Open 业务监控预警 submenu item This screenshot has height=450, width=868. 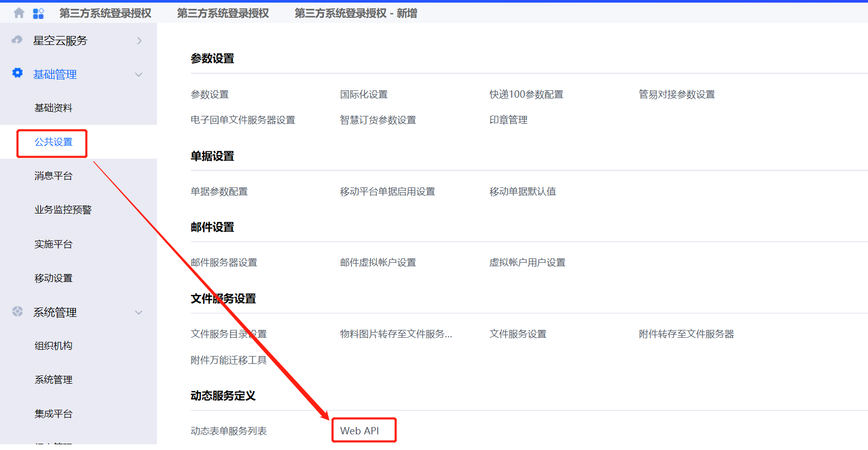tap(63, 210)
